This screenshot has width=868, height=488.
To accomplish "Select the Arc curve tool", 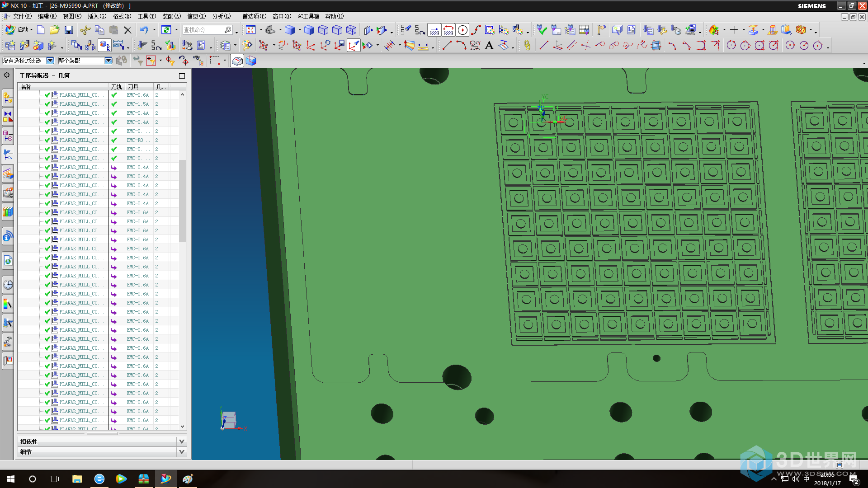I will click(461, 45).
